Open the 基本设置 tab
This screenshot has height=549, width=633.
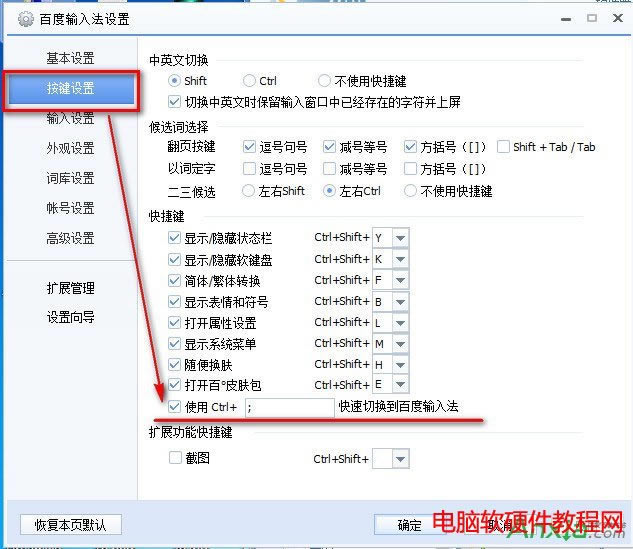[70, 58]
